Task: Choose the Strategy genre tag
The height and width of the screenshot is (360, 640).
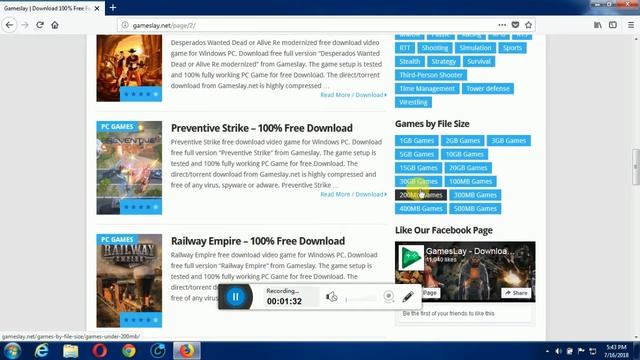Action: point(443,62)
